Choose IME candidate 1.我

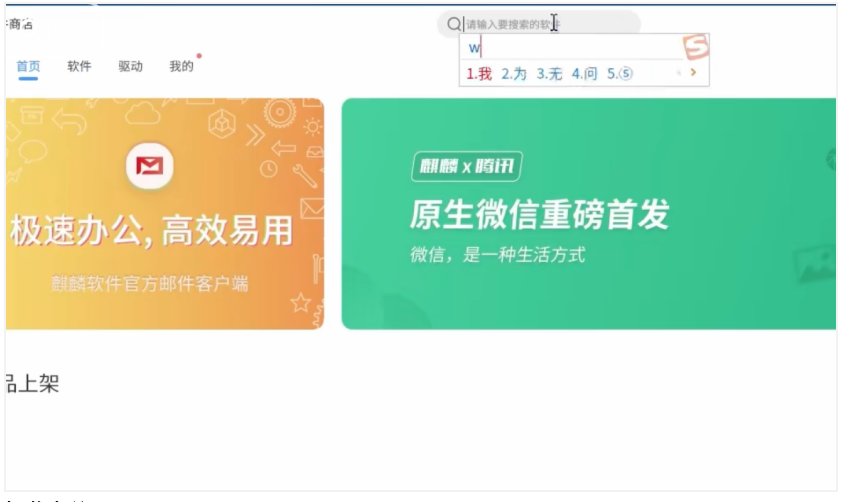click(x=479, y=74)
